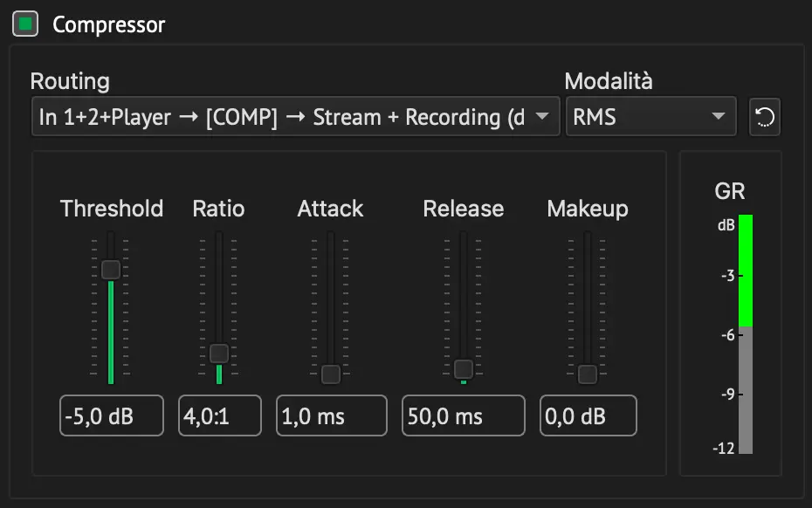Click the green Threshold slider track fill
The height and width of the screenshot is (508, 812).
click(111, 332)
